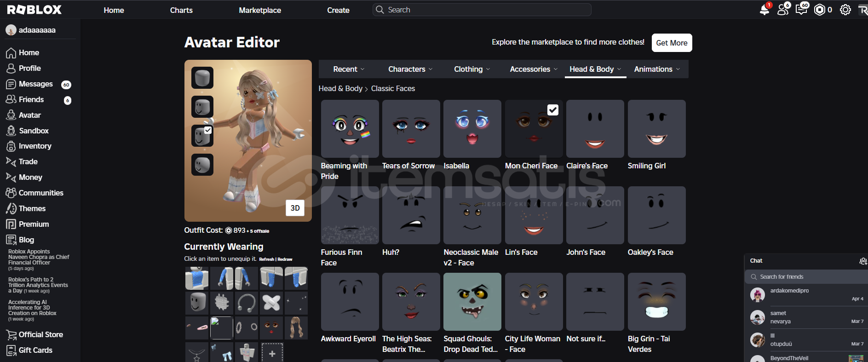Uncheck the Mon Cheri Face checkbox

click(x=553, y=110)
